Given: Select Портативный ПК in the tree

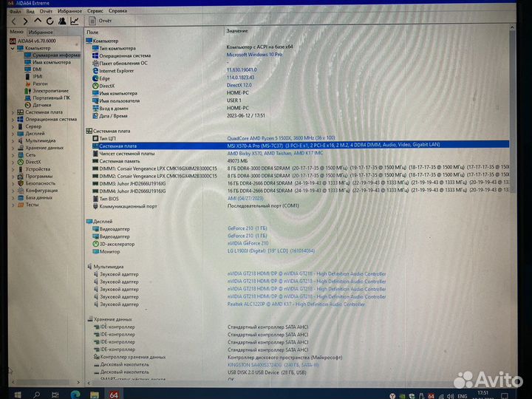Looking at the screenshot, I should click(47, 98).
